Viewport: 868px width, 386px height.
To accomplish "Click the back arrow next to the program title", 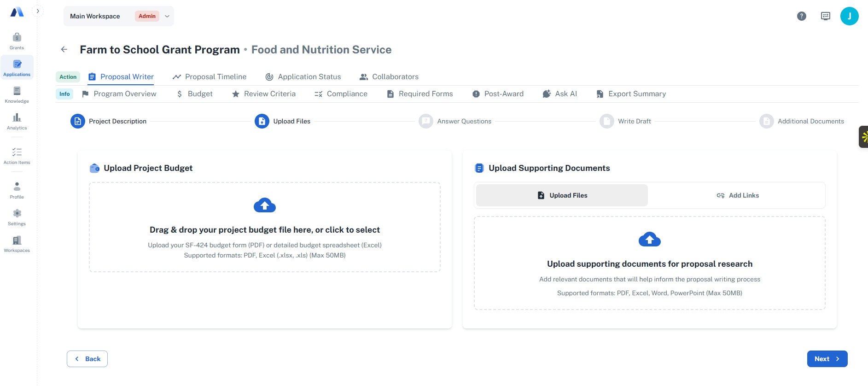I will point(64,49).
